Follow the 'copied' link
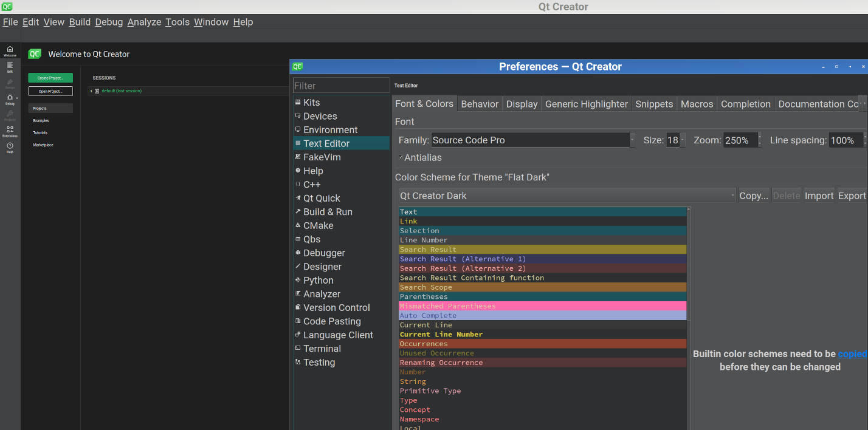 click(852, 353)
